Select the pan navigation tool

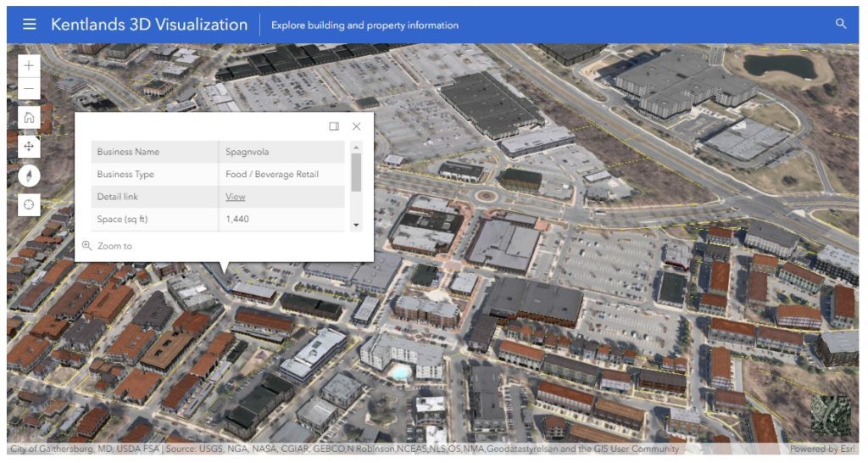[x=29, y=146]
